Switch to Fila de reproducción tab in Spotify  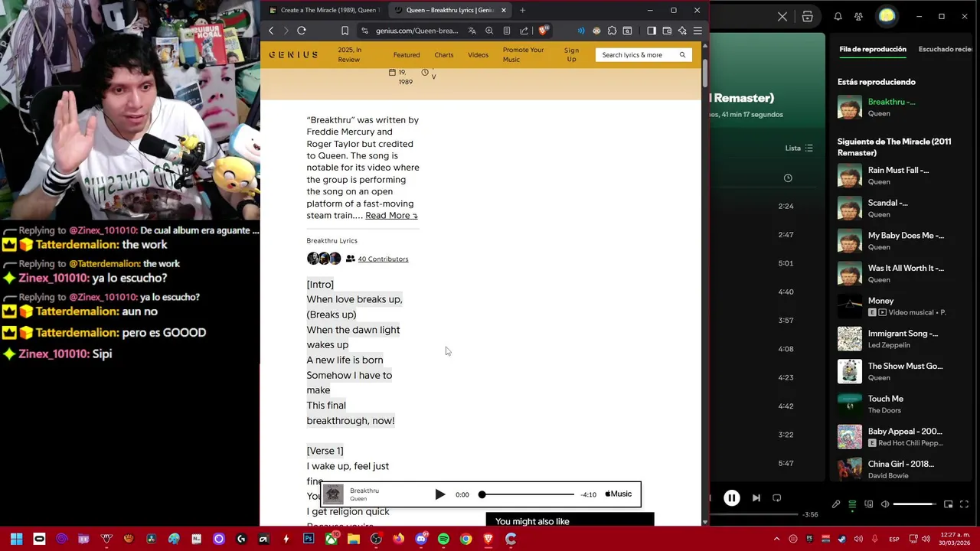(x=873, y=49)
